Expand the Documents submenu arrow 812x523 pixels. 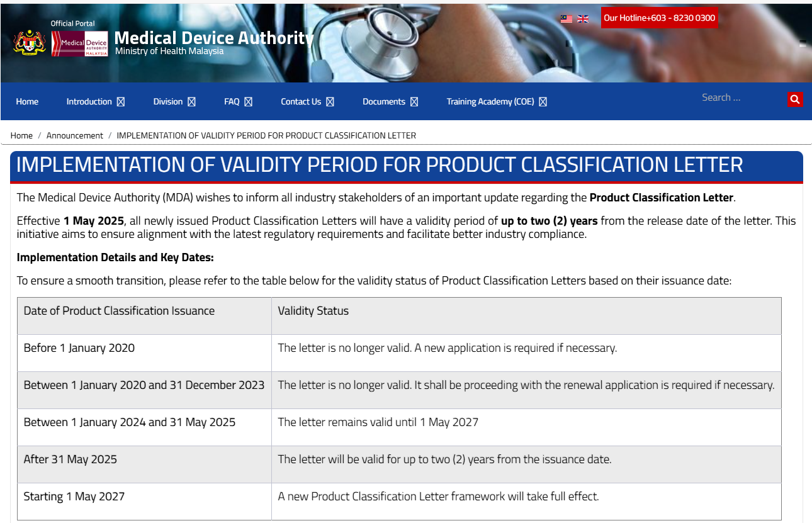(414, 102)
